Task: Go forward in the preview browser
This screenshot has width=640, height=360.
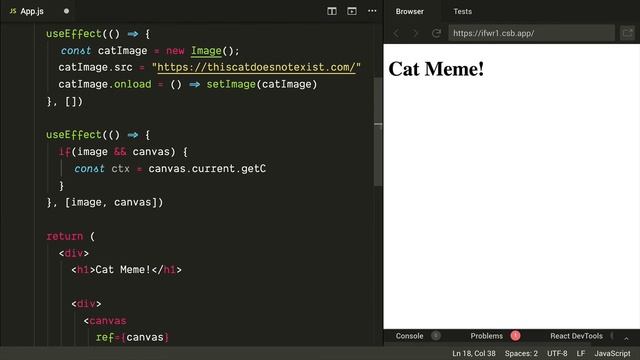Action: pyautogui.click(x=416, y=33)
